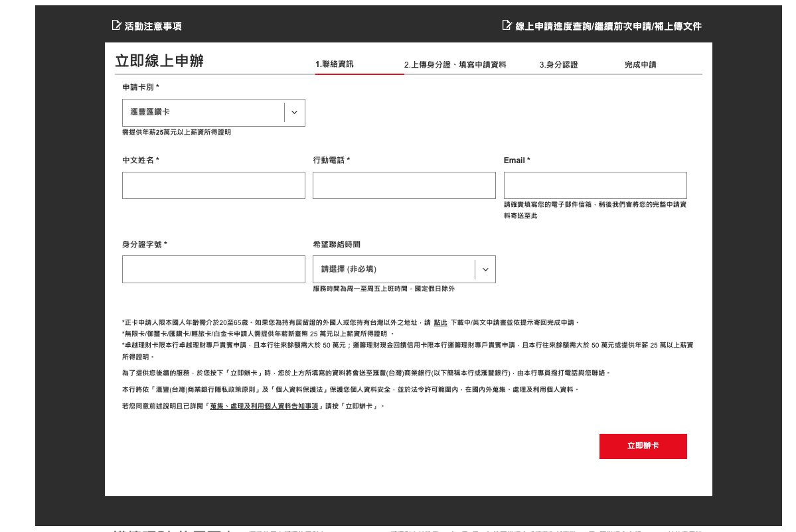
Task: Click the edit icon beside 活動注意事項
Action: (117, 25)
